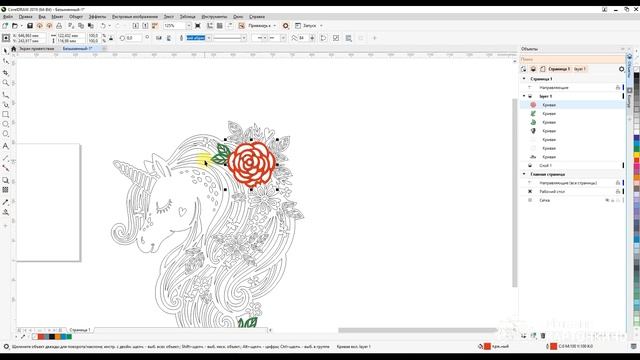Click the home icon beside document tabs
Image resolution: width=640 pixels, height=360 pixels.
[x=13, y=49]
